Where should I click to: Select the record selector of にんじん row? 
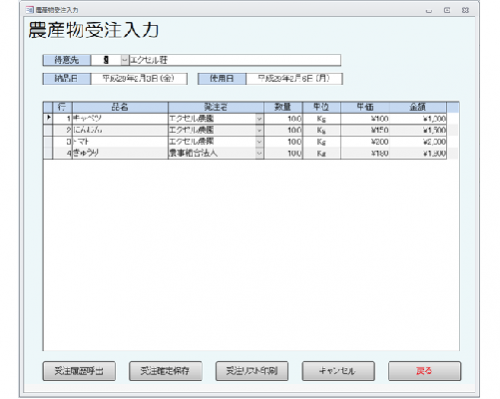[x=48, y=130]
